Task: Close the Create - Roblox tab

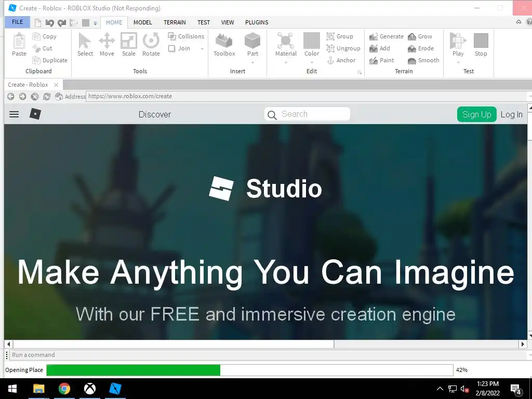Action: 56,85
